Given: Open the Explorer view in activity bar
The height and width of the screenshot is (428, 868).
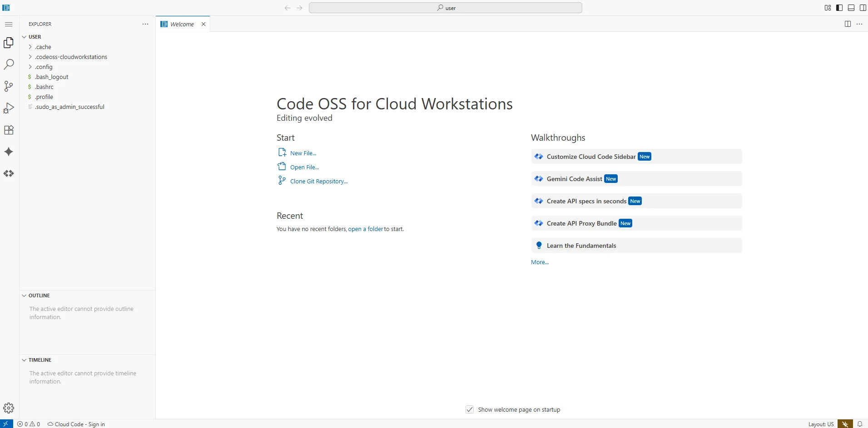Looking at the screenshot, I should (x=9, y=43).
